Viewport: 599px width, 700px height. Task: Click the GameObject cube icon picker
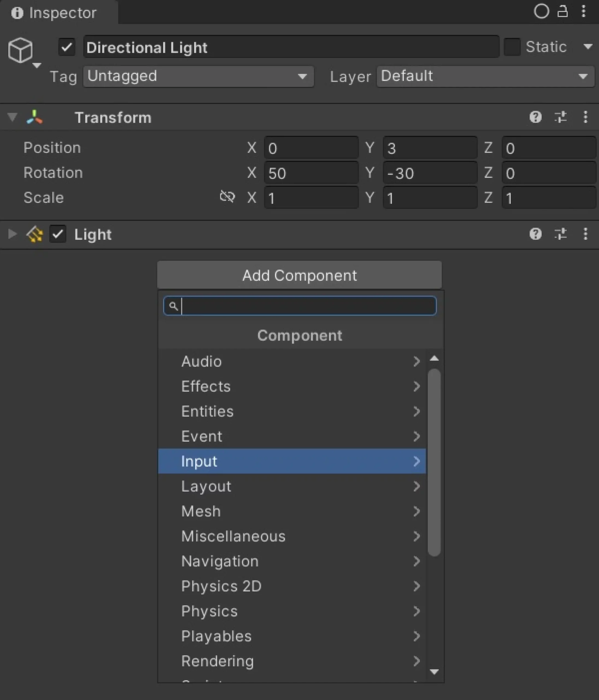[x=21, y=51]
